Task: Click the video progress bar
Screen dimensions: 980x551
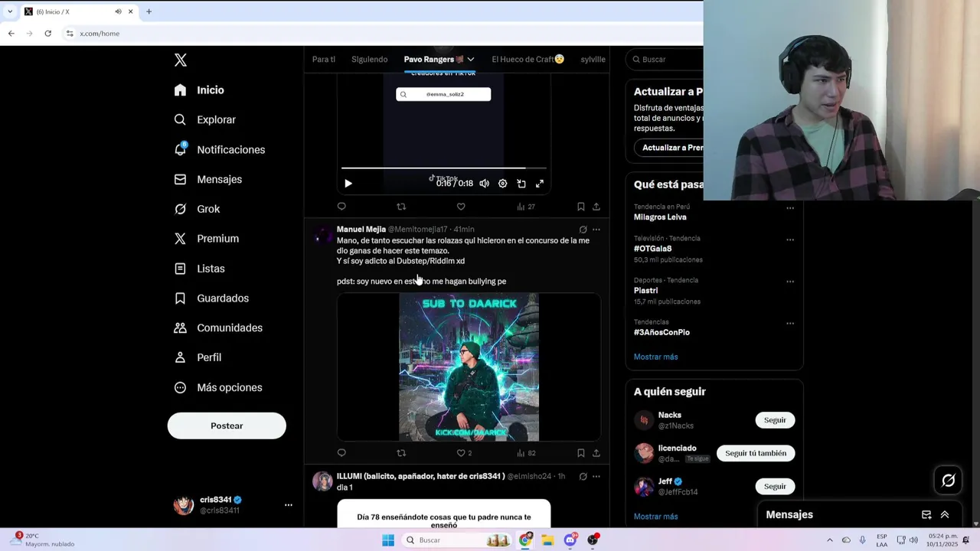Action: click(x=444, y=168)
